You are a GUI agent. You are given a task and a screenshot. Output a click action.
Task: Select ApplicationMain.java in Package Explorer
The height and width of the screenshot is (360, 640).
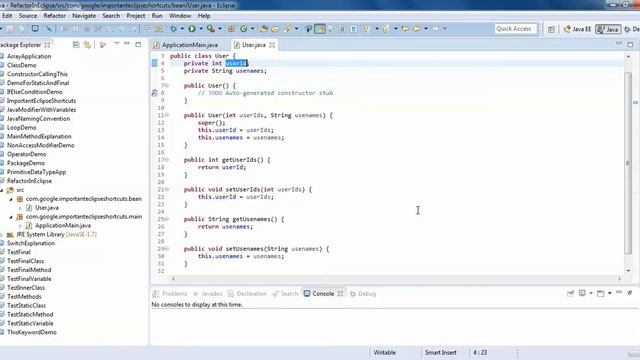pos(63,226)
